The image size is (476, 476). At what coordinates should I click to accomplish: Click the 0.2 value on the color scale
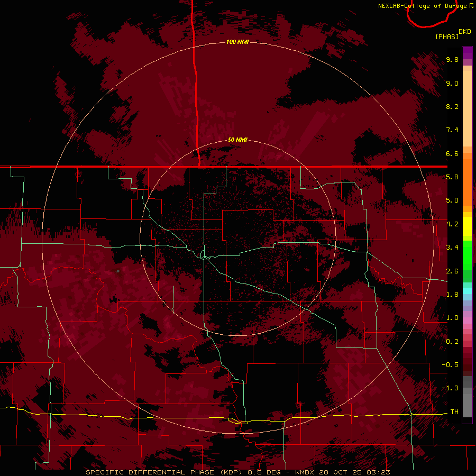(452, 342)
